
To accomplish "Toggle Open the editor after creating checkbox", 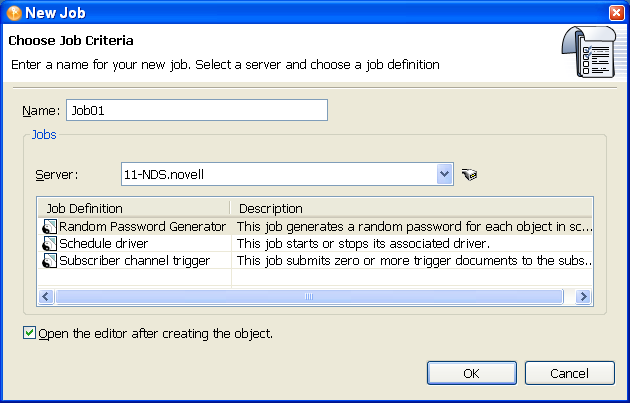I will click(28, 333).
